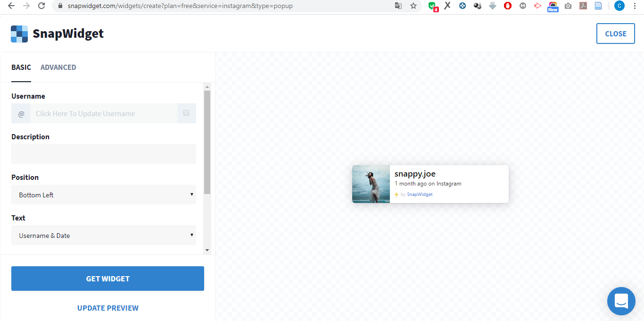The width and height of the screenshot is (644, 321).
Task: Click the black X extension icon
Action: tap(447, 6)
